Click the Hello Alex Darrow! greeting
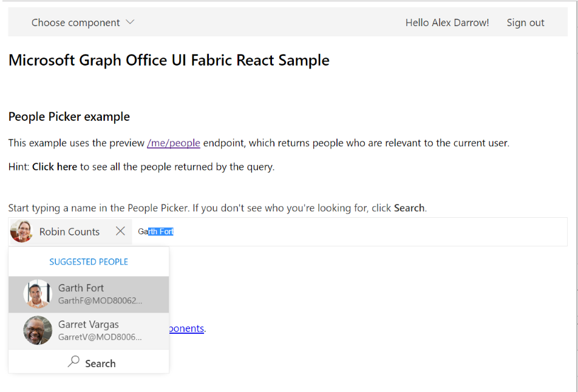The width and height of the screenshot is (578, 392). click(447, 22)
